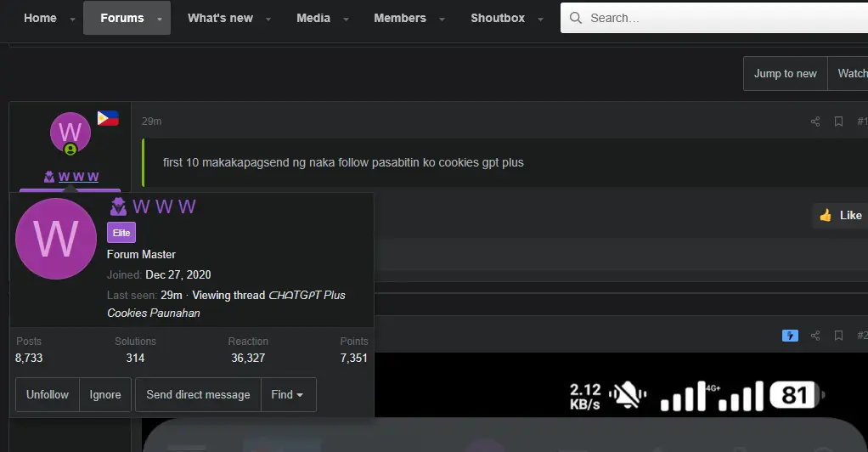Bookmark post #2
Viewport: 868px width, 452px height.
[838, 335]
